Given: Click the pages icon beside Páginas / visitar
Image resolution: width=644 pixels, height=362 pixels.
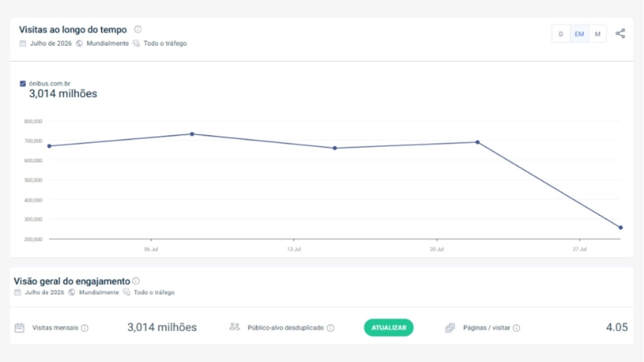Looking at the screenshot, I should 450,328.
